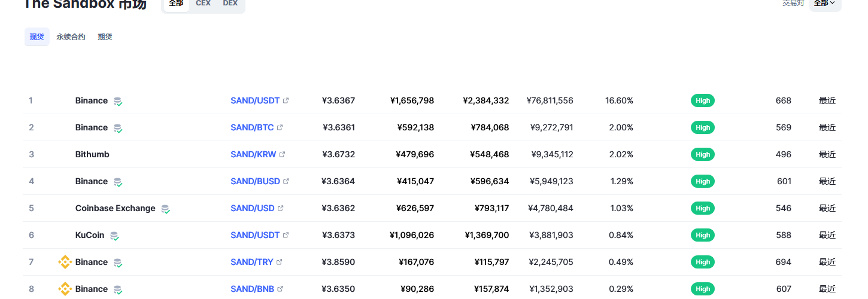Open the Bithumb exchange name
This screenshot has width=868, height=299.
(x=92, y=154)
